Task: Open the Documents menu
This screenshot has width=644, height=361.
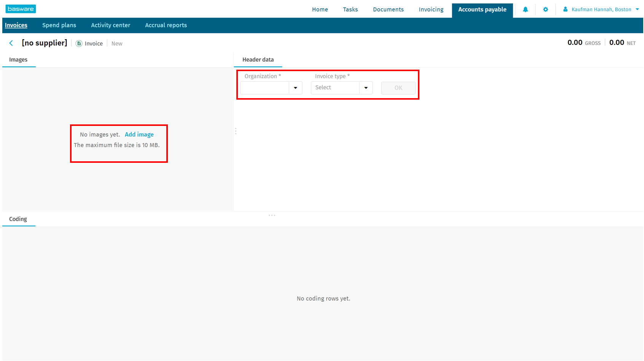Action: coord(388,10)
